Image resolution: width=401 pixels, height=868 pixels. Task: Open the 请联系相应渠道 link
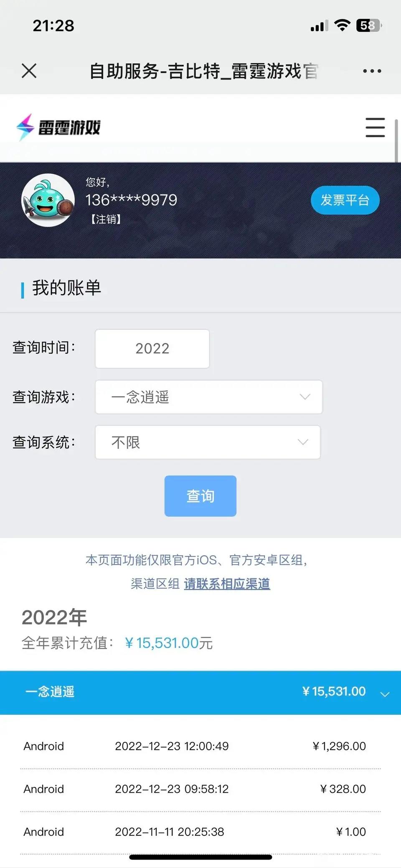[227, 584]
